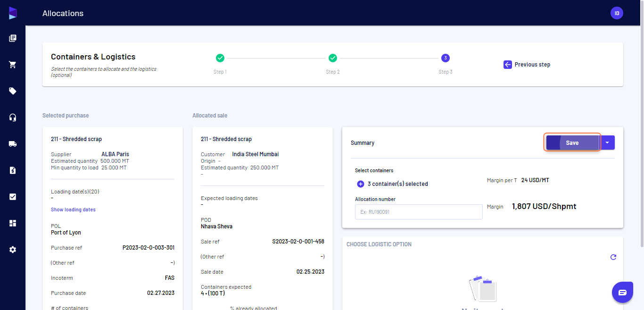The width and height of the screenshot is (644, 310).
Task: Click Port of Lyon POL value
Action: pyautogui.click(x=66, y=233)
